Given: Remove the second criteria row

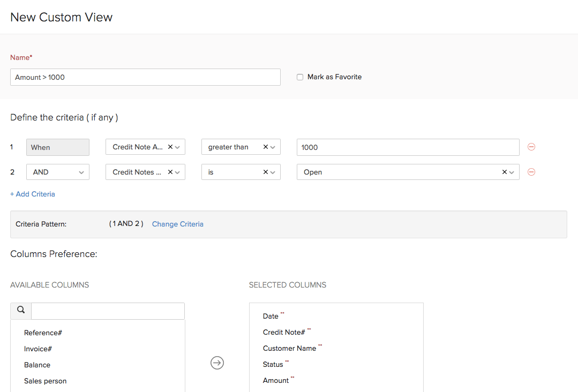Looking at the screenshot, I should coord(531,171).
